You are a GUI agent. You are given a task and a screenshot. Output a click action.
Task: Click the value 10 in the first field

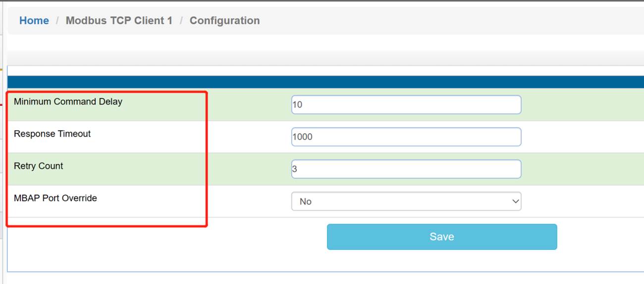click(x=297, y=105)
